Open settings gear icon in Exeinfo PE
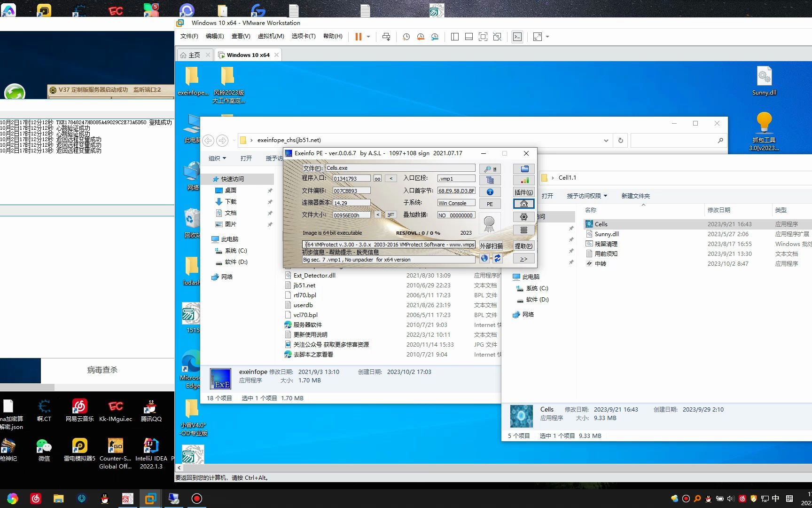The image size is (812, 508). click(523, 217)
